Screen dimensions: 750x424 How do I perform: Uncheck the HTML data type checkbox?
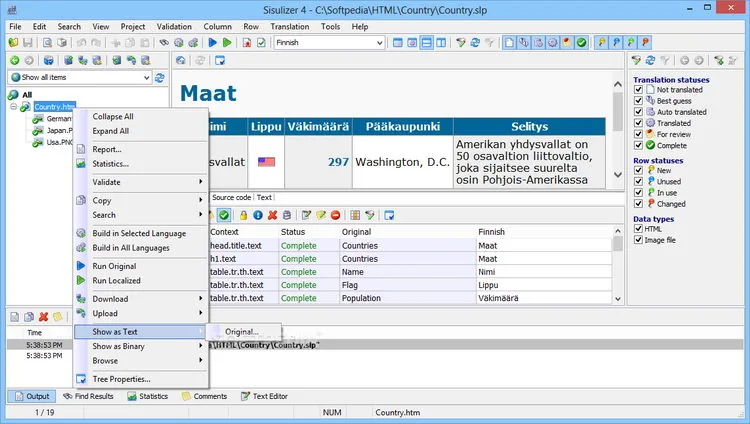(638, 229)
